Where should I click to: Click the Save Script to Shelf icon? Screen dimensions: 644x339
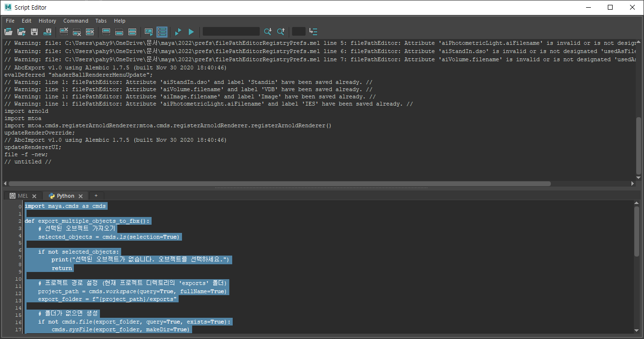point(47,32)
